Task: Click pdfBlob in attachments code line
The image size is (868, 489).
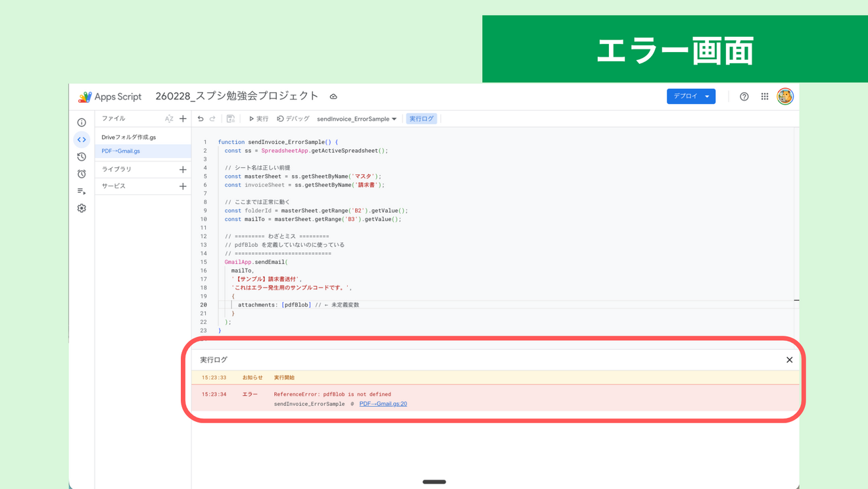Action: click(x=297, y=305)
